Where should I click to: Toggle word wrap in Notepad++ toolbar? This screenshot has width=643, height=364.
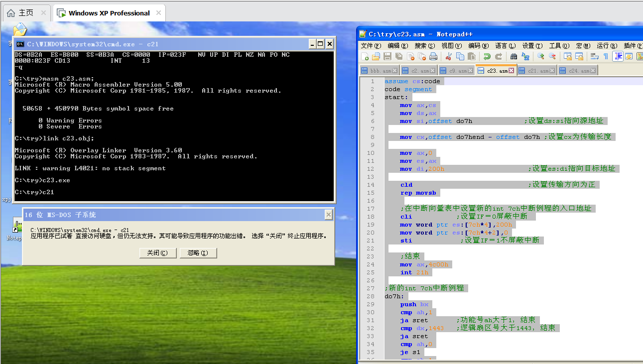pos(594,56)
